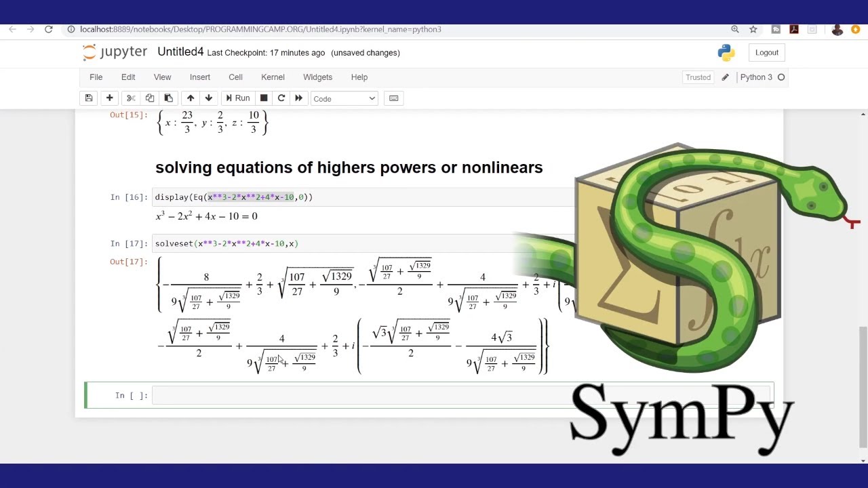Copy selected cells in the toolbar
Viewport: 868px width, 488px height.
(150, 98)
